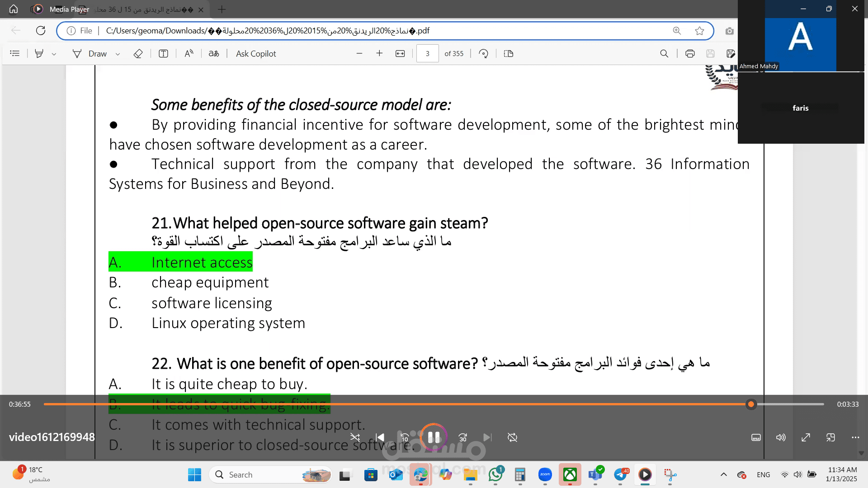Click Ask Copilot button

click(256, 54)
